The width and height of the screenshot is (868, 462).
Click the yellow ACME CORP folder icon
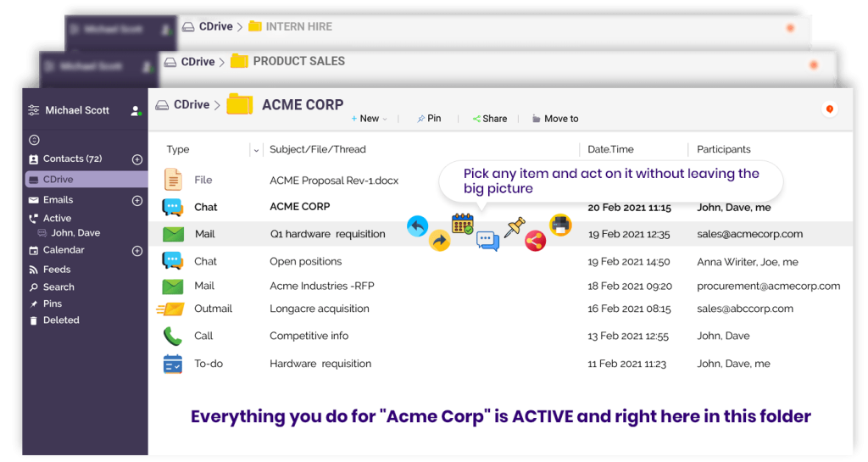point(240,104)
